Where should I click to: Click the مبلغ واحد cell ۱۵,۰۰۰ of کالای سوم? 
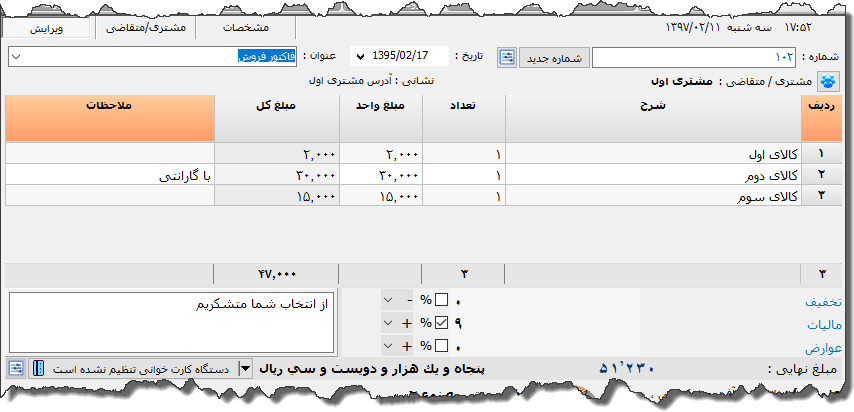(381, 196)
